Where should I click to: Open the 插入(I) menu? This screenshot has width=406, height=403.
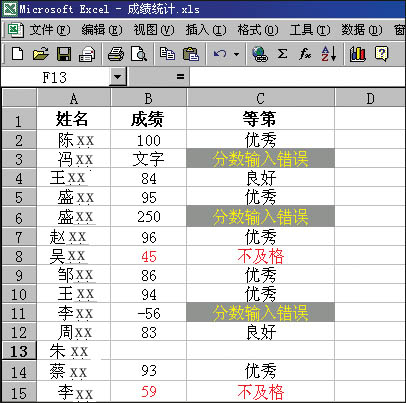click(x=206, y=30)
